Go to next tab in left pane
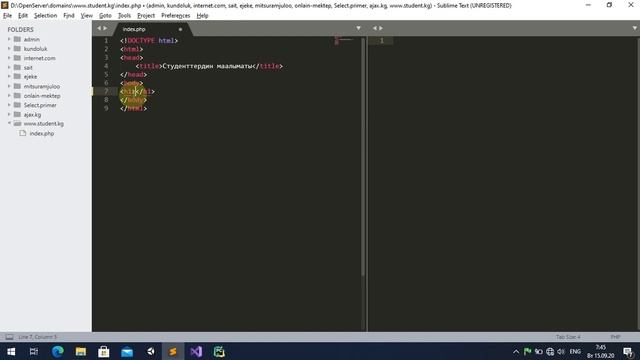This screenshot has height=360, width=640. 105,28
